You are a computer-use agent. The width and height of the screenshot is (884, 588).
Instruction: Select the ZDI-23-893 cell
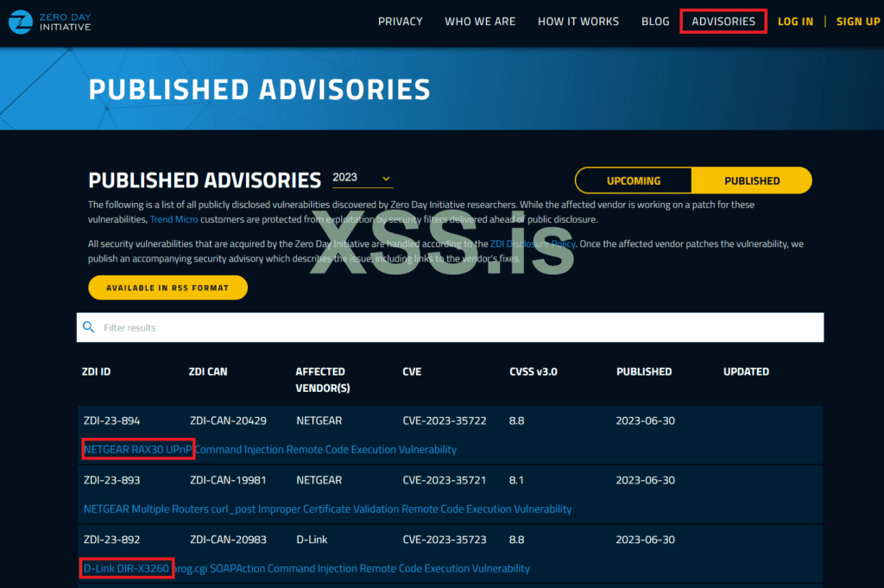tap(111, 480)
